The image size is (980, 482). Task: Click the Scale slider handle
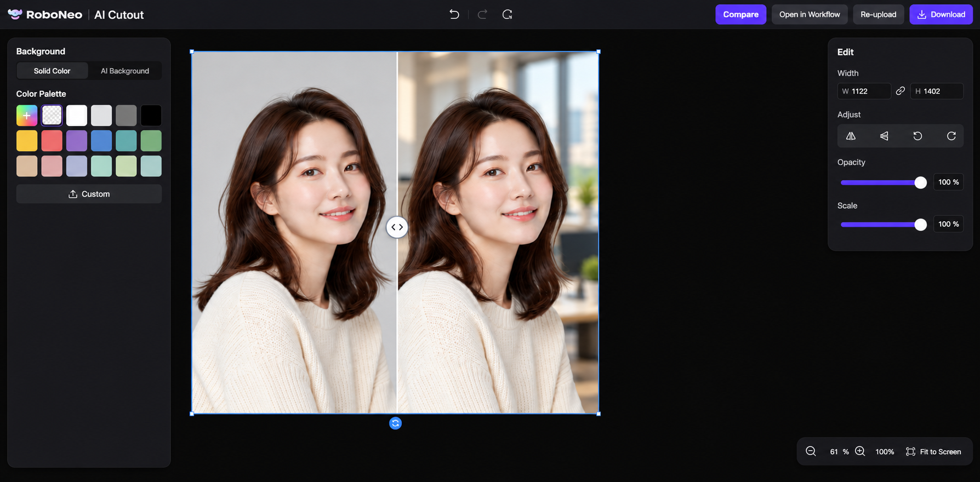click(x=921, y=225)
